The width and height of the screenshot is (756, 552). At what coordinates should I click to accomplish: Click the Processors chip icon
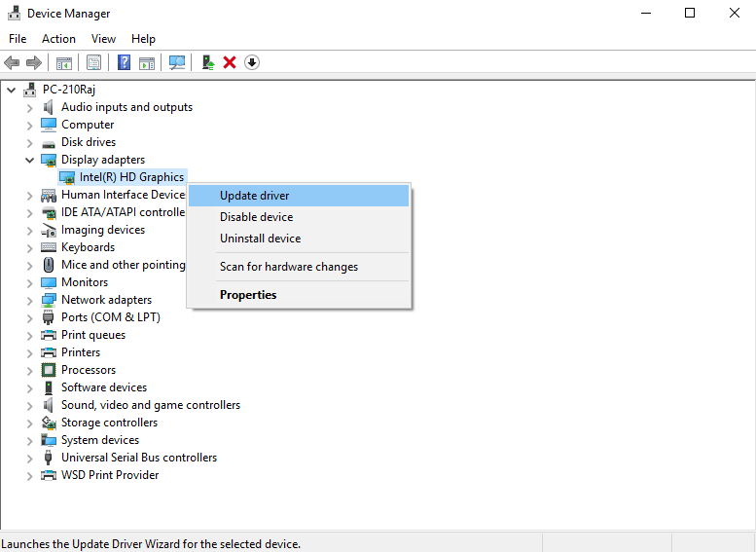[x=49, y=370]
